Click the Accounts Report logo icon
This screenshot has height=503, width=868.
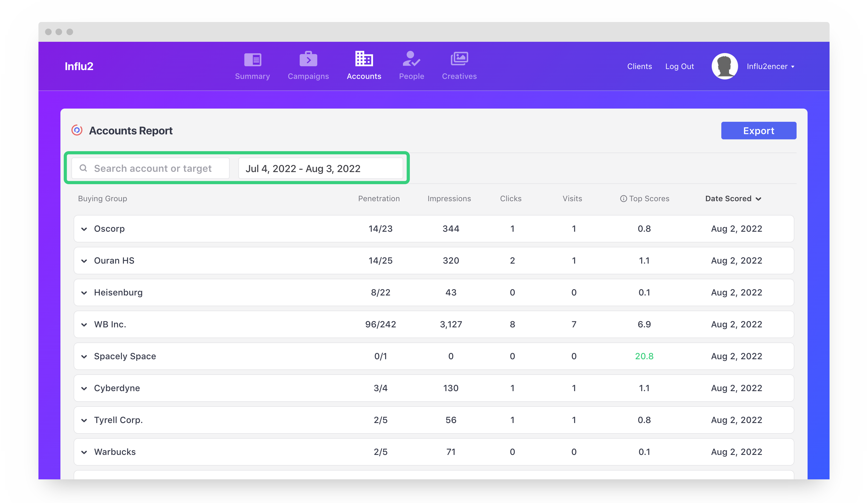pyautogui.click(x=77, y=130)
